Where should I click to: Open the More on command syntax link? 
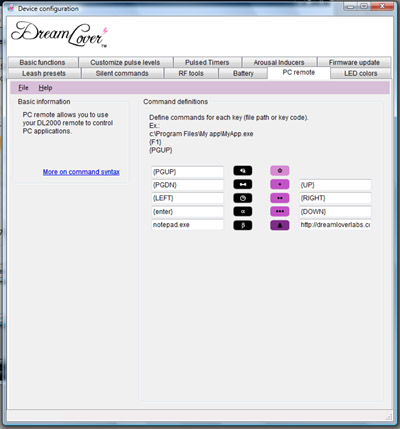(81, 172)
